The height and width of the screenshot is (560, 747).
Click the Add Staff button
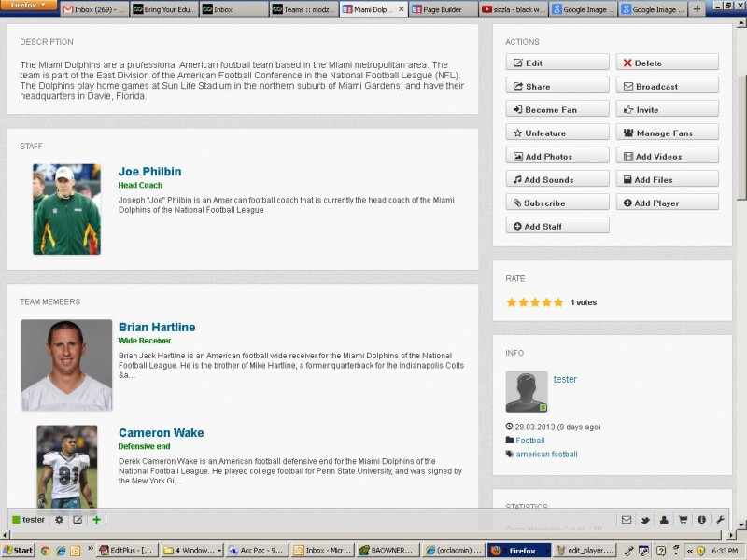(557, 226)
